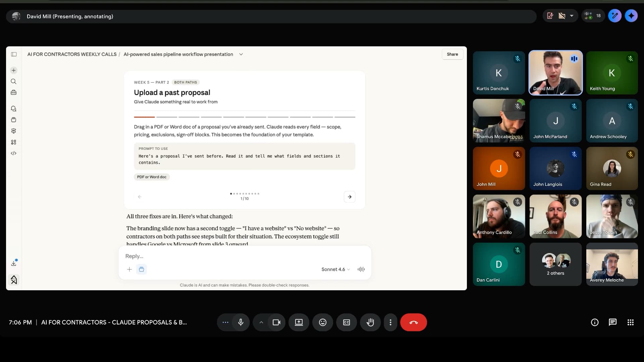644x362 pixels.
Task: Open the Sonnet 4.6 model dropdown
Action: click(334, 269)
